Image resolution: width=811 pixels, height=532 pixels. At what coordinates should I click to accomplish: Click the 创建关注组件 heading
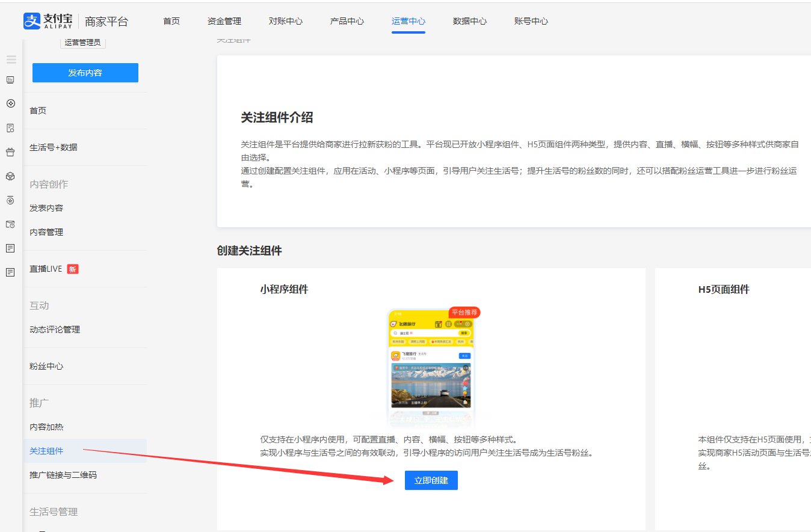click(249, 251)
